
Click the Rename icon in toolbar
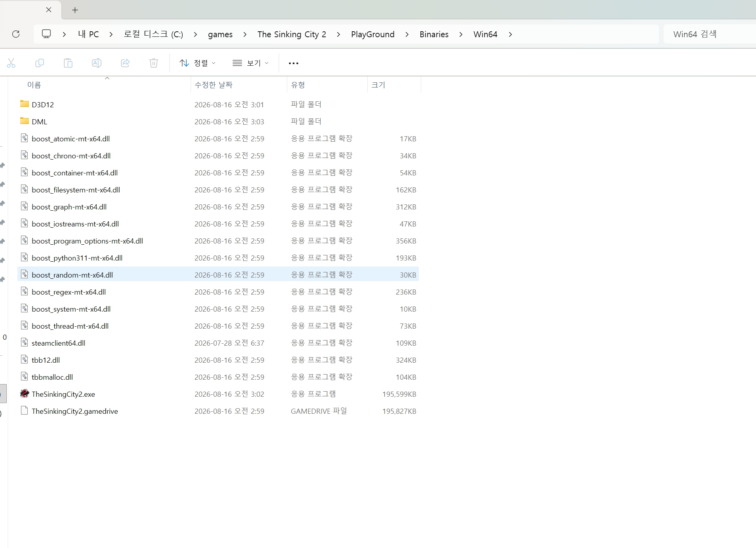click(97, 63)
